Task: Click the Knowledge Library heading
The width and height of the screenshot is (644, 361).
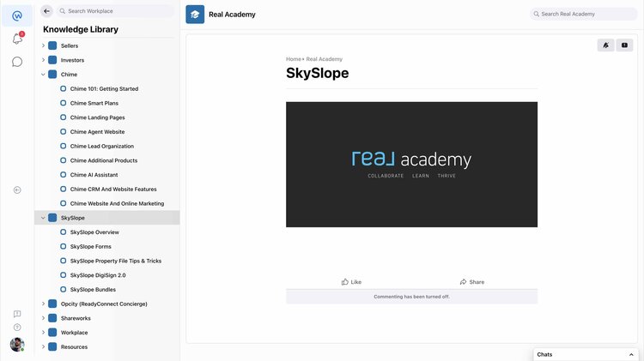Action: click(x=81, y=29)
